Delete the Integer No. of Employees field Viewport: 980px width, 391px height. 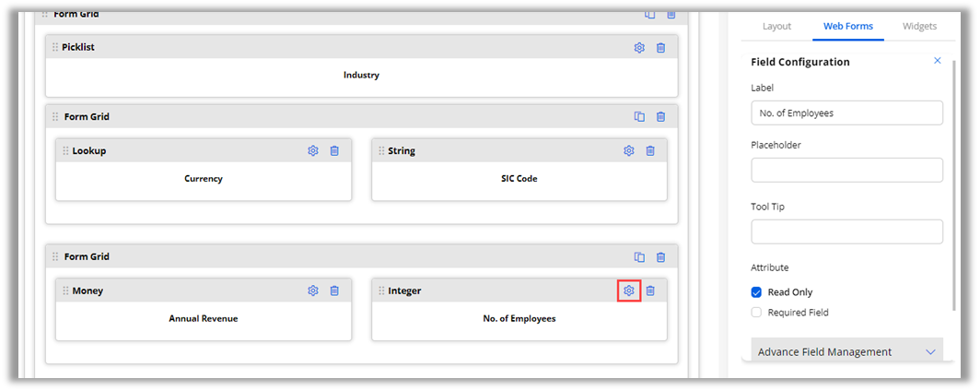[x=650, y=290]
